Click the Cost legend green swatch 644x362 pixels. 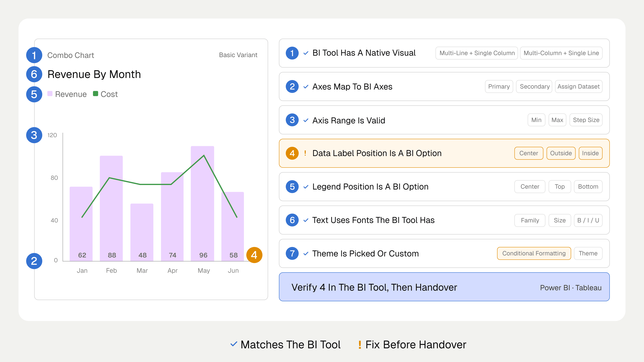click(x=96, y=94)
